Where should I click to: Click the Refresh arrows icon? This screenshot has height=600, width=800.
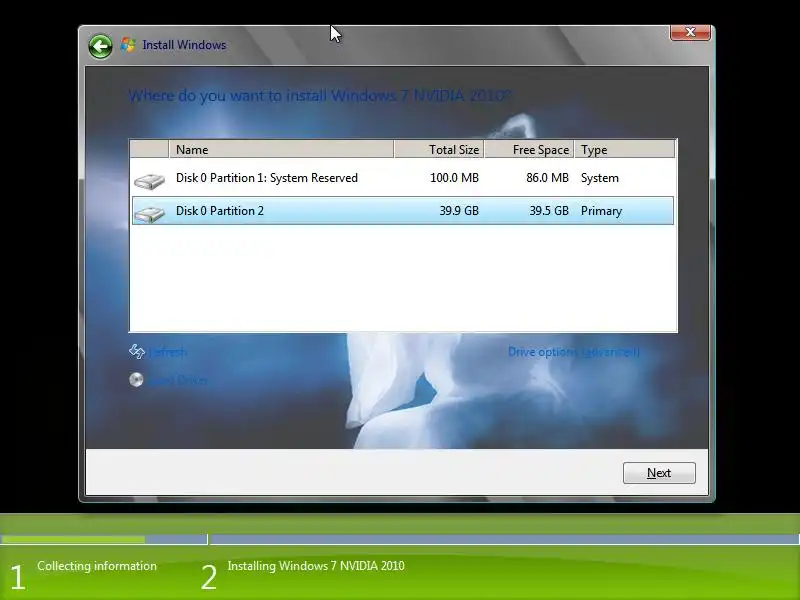pyautogui.click(x=137, y=352)
